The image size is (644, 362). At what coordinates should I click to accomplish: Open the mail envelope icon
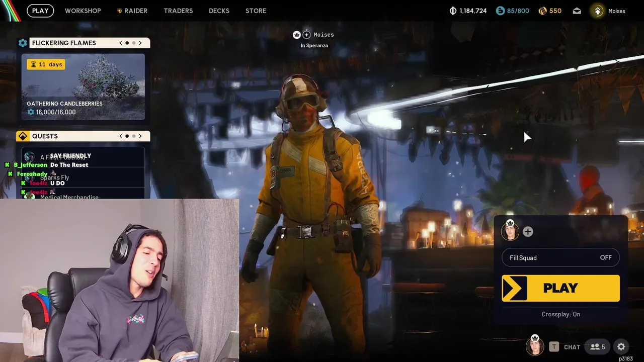[577, 11]
